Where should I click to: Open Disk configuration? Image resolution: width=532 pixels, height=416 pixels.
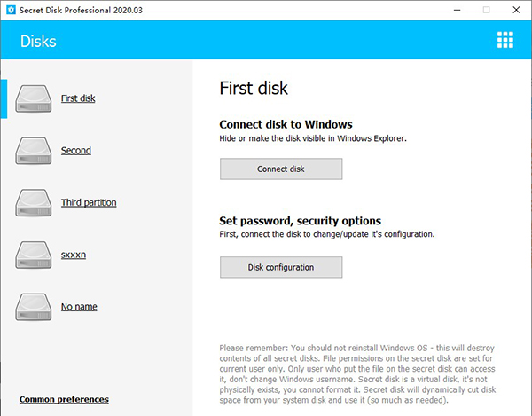(281, 266)
